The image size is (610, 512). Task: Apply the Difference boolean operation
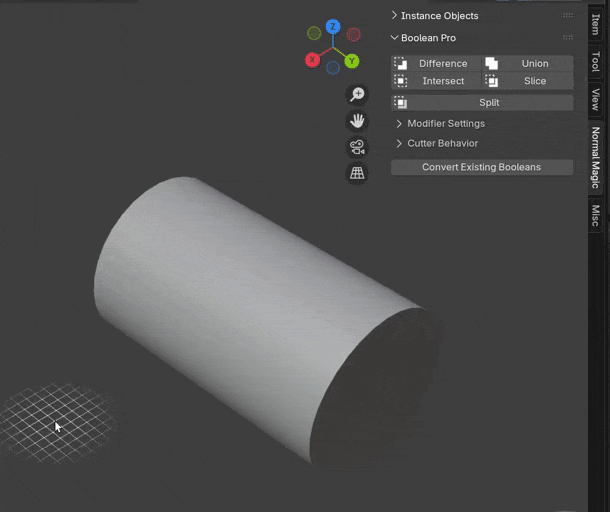[x=434, y=63]
